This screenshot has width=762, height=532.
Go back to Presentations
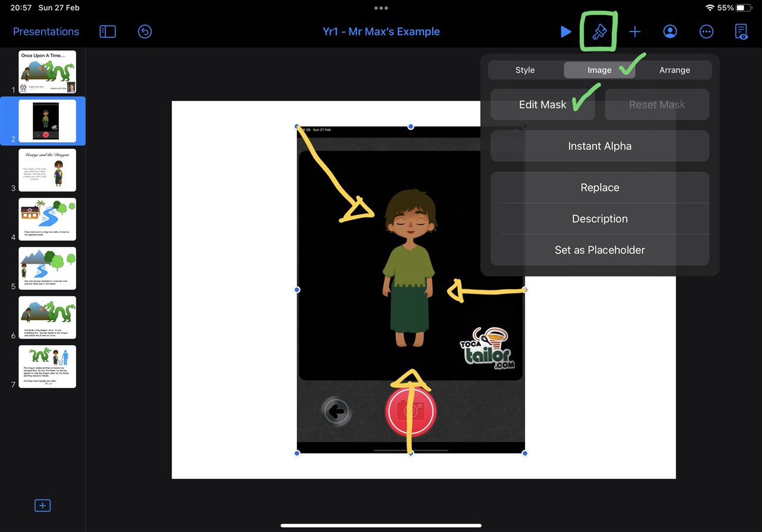coord(46,32)
